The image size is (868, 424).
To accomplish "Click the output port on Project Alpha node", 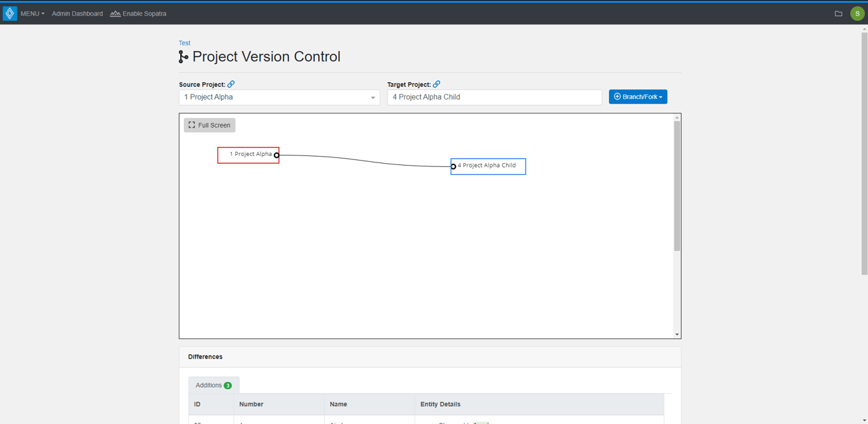I will coord(277,155).
